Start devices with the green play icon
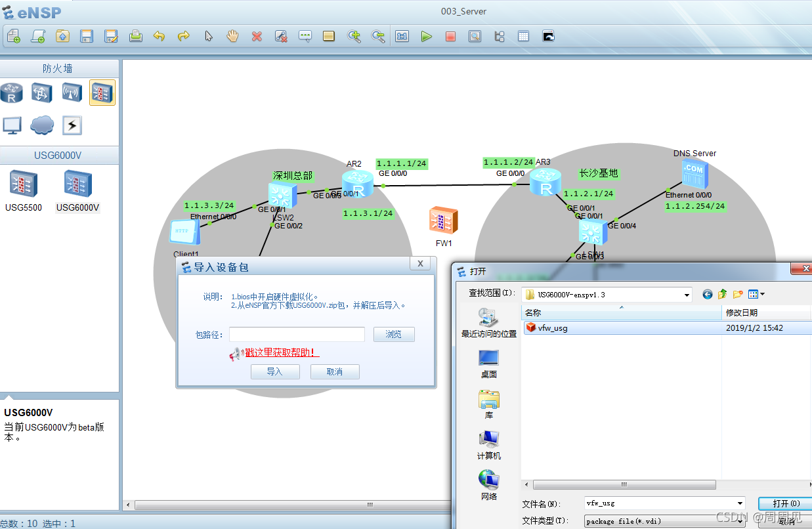 (x=426, y=37)
